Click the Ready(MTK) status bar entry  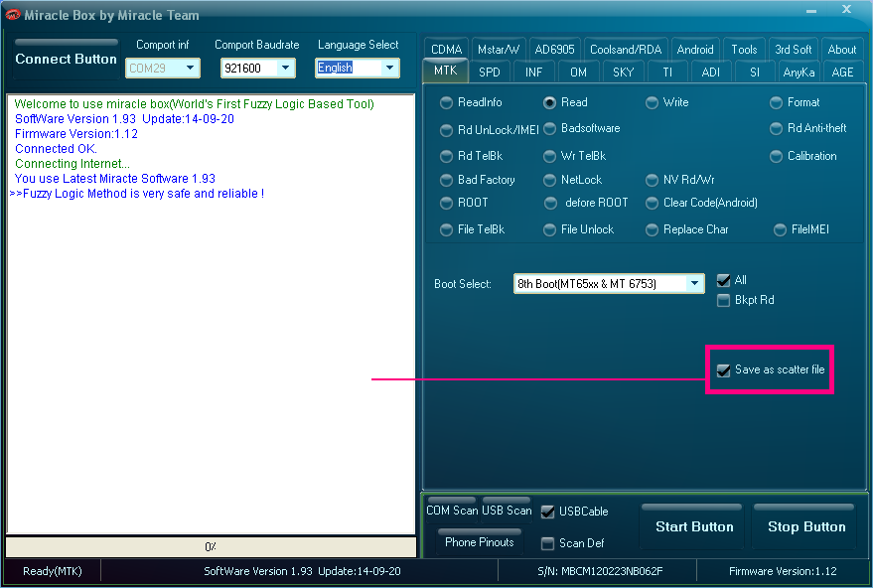[53, 571]
